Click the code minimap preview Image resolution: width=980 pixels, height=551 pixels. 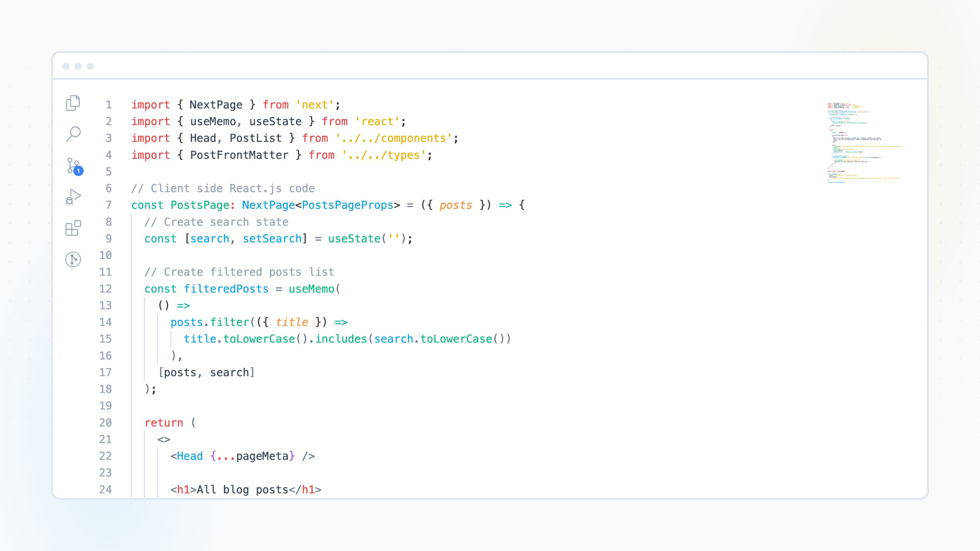click(x=864, y=143)
